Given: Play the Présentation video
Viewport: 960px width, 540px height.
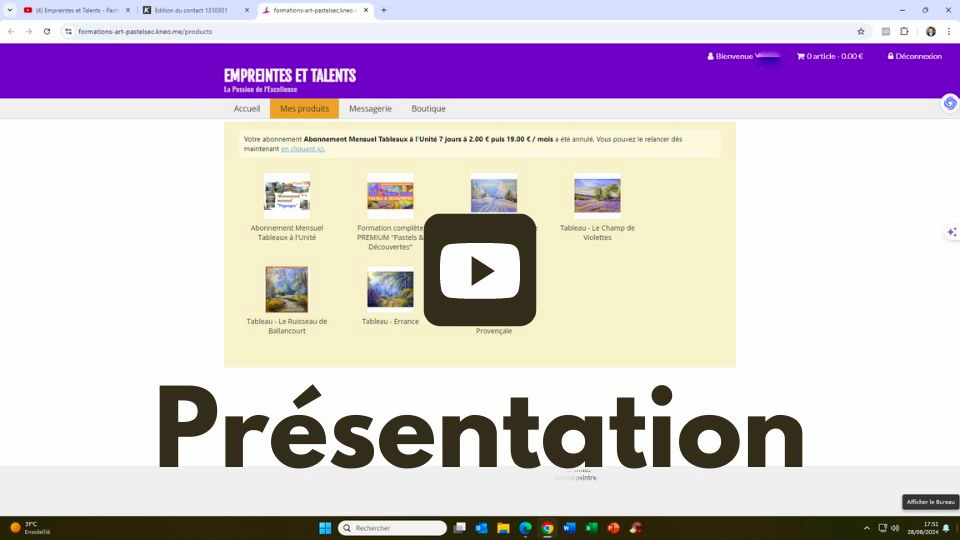Looking at the screenshot, I should coord(480,270).
